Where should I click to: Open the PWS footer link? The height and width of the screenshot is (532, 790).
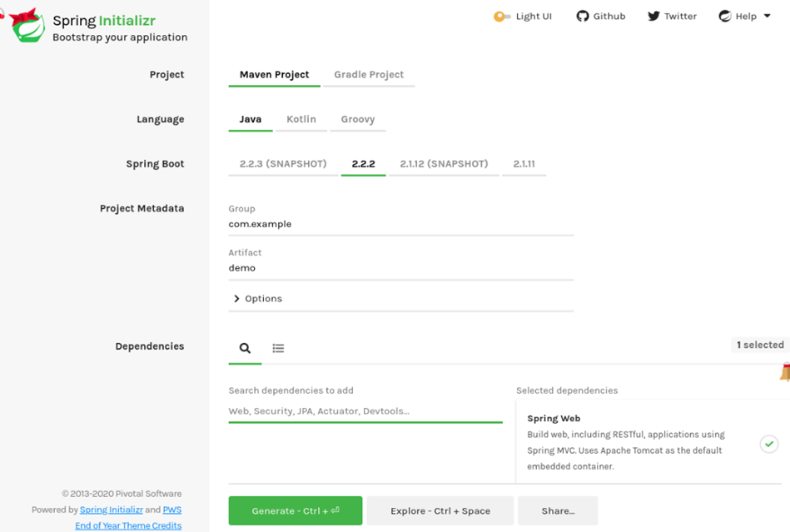[x=171, y=510]
